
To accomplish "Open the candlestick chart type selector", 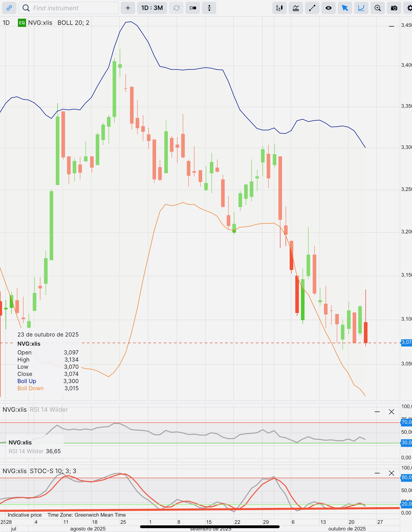I will coord(279,8).
